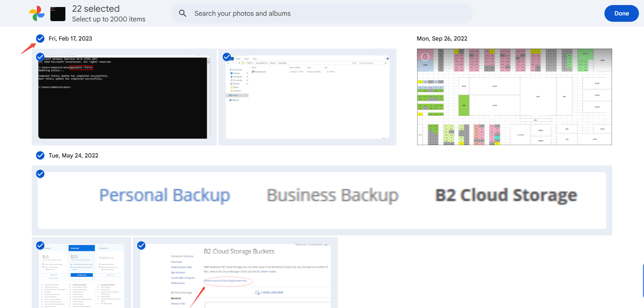The width and height of the screenshot is (644, 308).
Task: Click the black album cover thumbnail in header
Action: (x=58, y=14)
